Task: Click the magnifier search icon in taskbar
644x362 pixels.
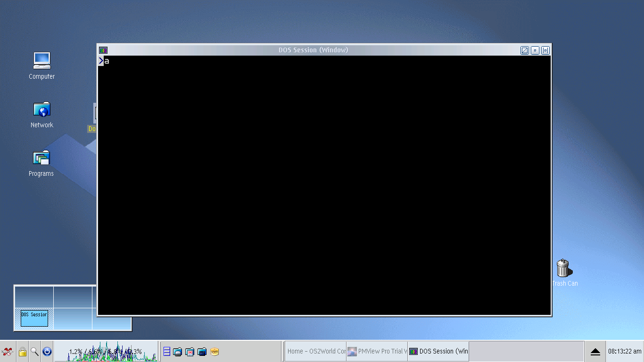Action: pos(34,352)
